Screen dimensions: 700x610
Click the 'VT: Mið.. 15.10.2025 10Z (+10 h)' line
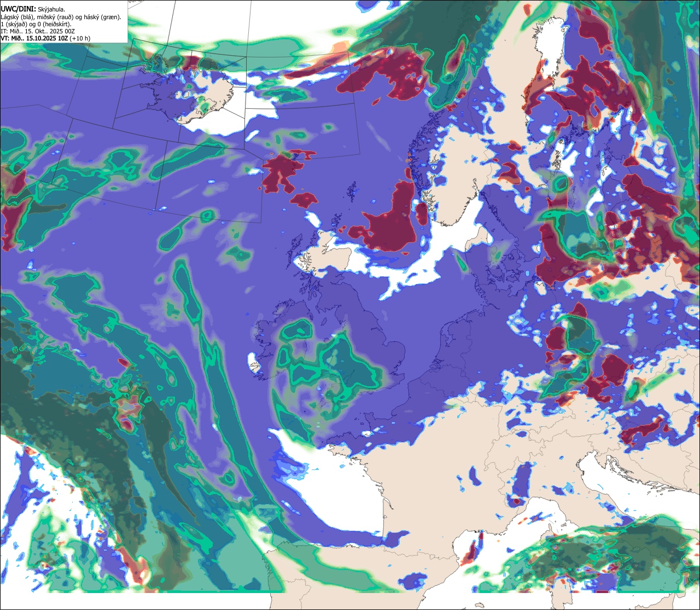pos(46,38)
